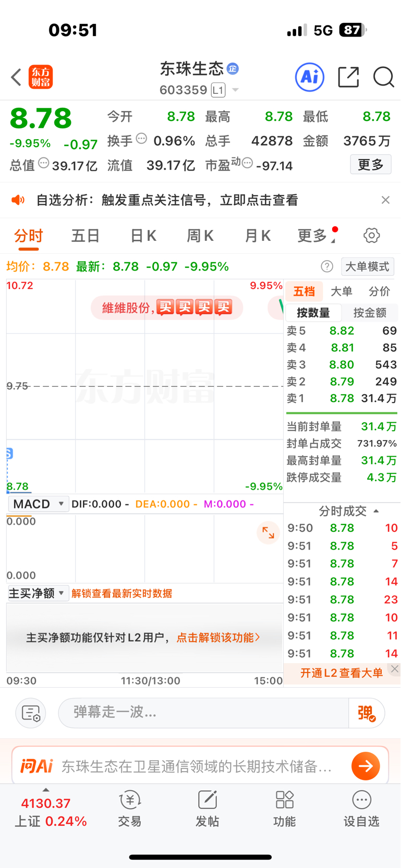
Task: Tap 开通L2查看大单 link
Action: [342, 673]
